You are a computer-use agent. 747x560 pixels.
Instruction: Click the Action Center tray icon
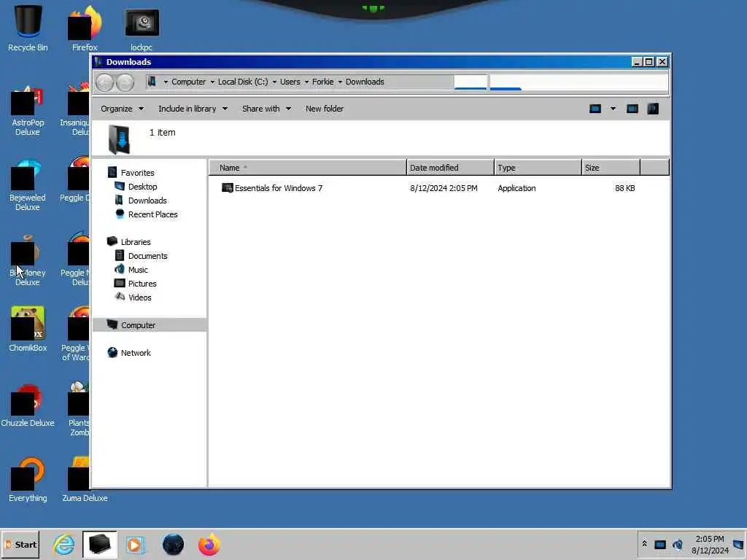(659, 544)
